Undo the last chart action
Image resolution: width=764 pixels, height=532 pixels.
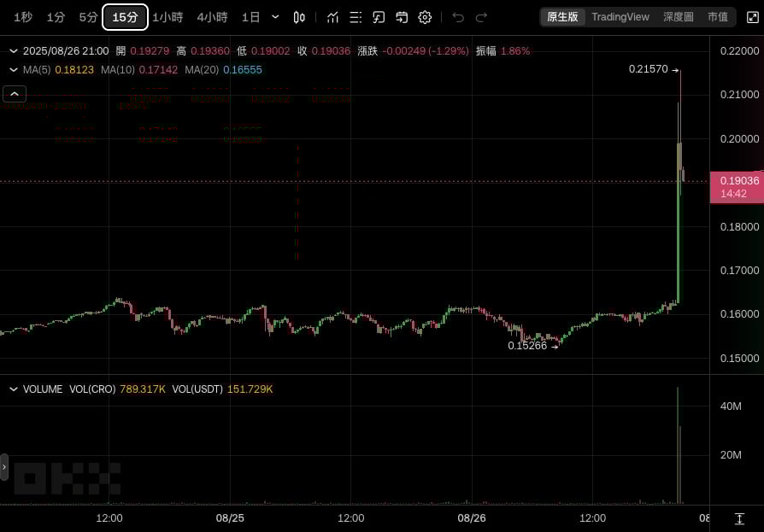tap(458, 17)
